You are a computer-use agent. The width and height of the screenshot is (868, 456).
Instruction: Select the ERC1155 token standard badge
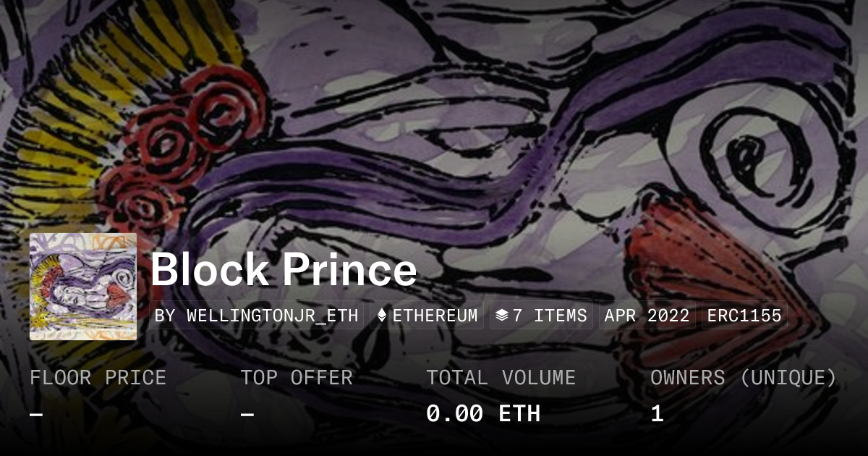744,316
